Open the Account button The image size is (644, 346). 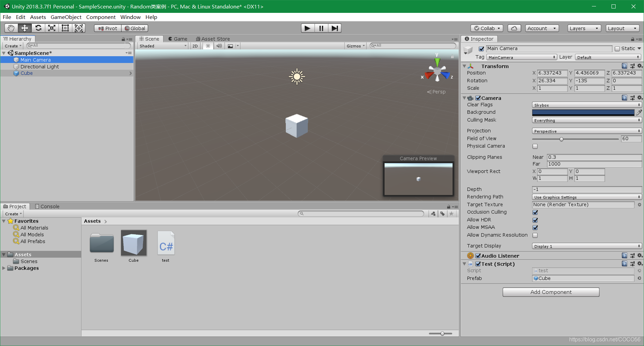(x=542, y=28)
